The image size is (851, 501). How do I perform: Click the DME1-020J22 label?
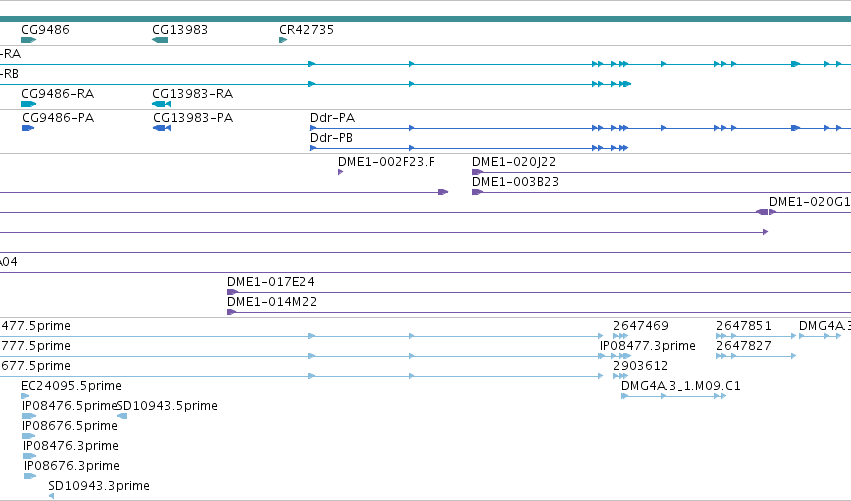coord(513,162)
